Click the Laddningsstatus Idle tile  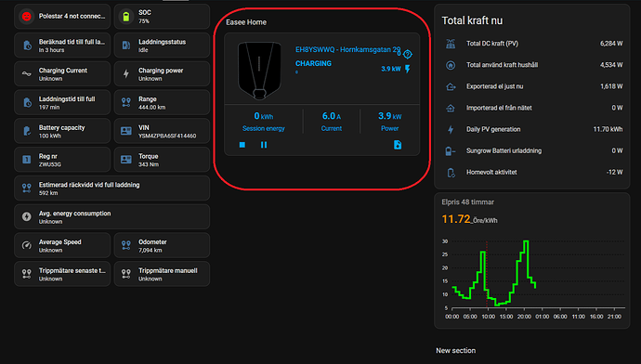(162, 45)
